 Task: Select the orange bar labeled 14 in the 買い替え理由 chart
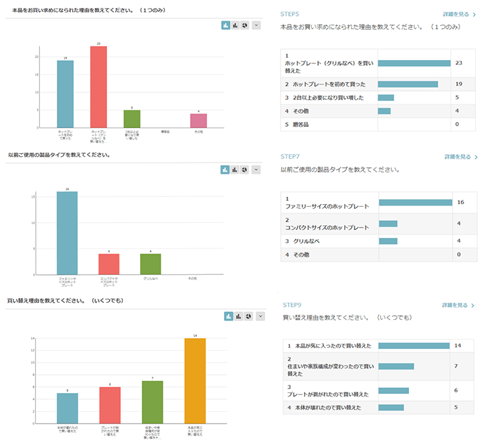[195, 380]
